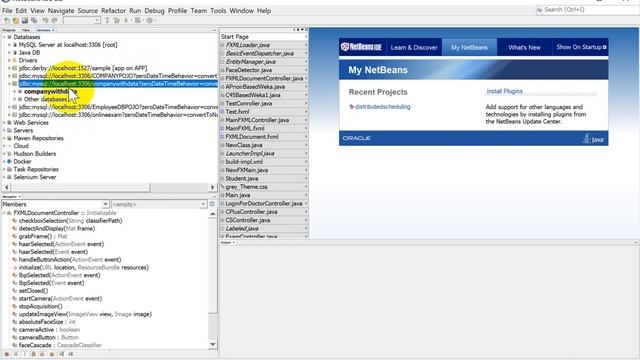This screenshot has width=640, height=360.
Task: Click the Run Project play icon
Action: coord(126,20)
